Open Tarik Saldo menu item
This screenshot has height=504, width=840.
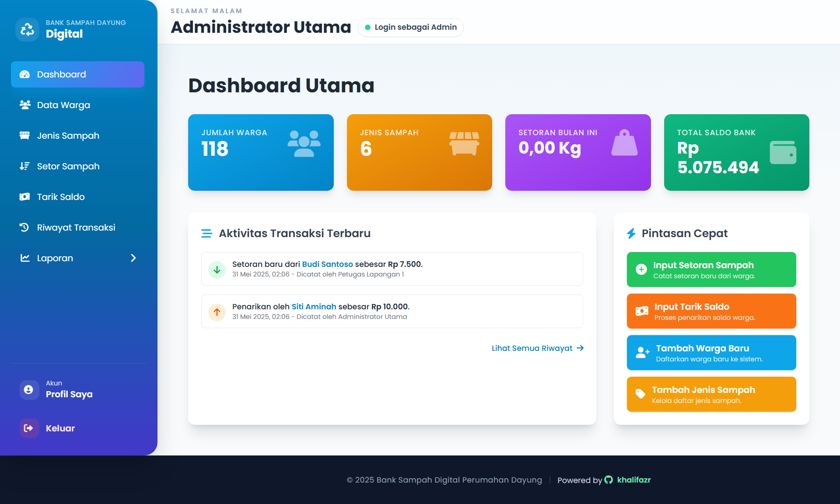click(x=60, y=197)
